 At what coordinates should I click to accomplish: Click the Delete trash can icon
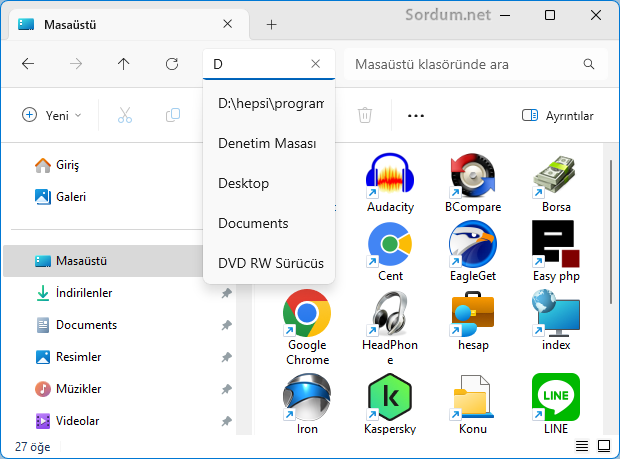(x=365, y=115)
